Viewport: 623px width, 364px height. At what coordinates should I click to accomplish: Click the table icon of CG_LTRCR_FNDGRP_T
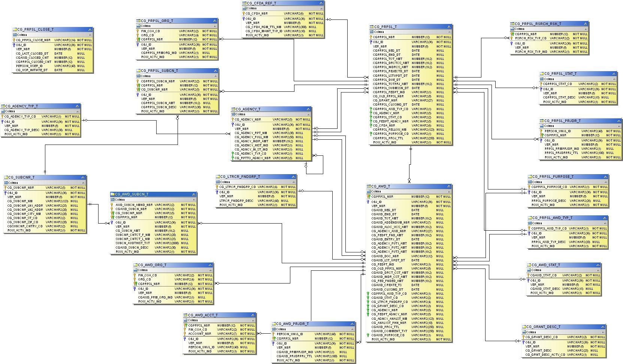tap(218, 177)
